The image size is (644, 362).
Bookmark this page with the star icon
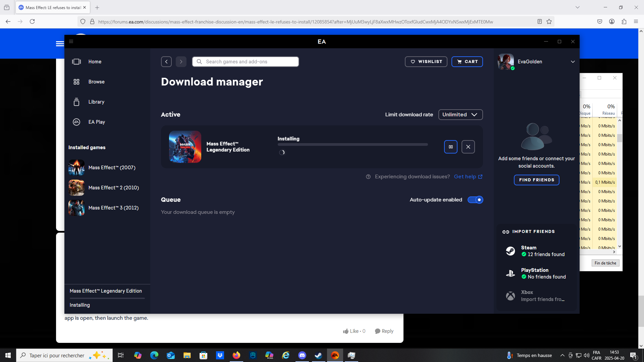click(549, 21)
